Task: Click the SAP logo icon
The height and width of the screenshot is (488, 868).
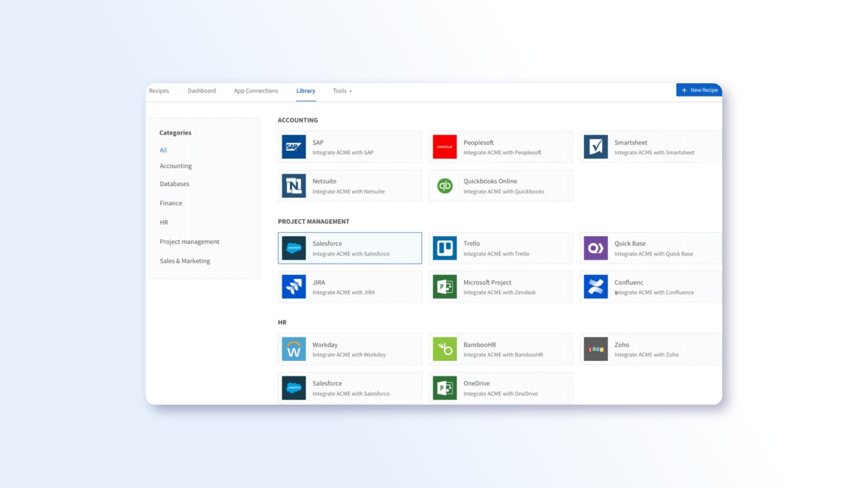Action: tap(293, 147)
